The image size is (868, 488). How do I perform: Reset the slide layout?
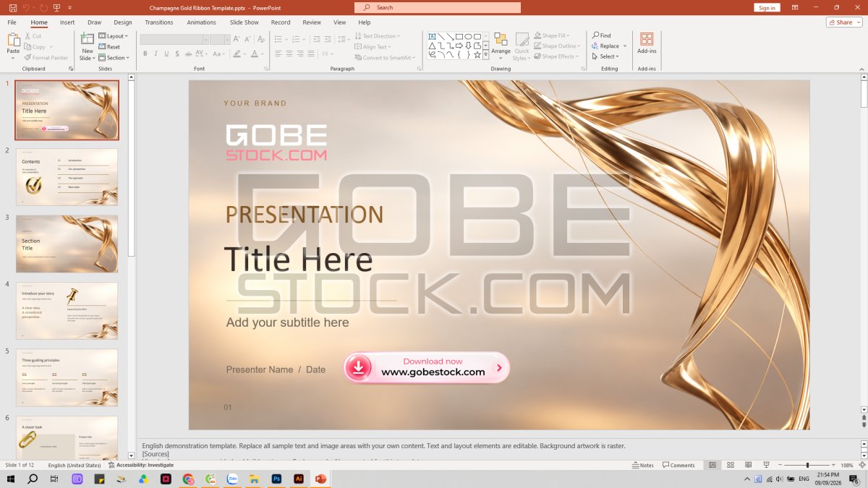(x=109, y=47)
